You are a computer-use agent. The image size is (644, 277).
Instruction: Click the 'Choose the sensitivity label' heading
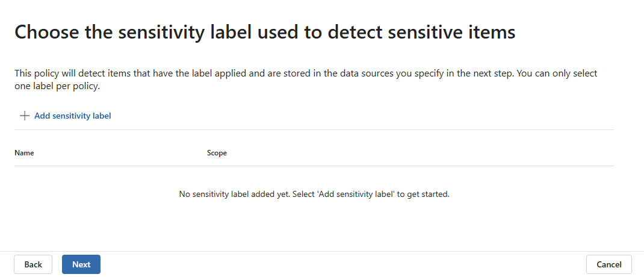pos(265,32)
